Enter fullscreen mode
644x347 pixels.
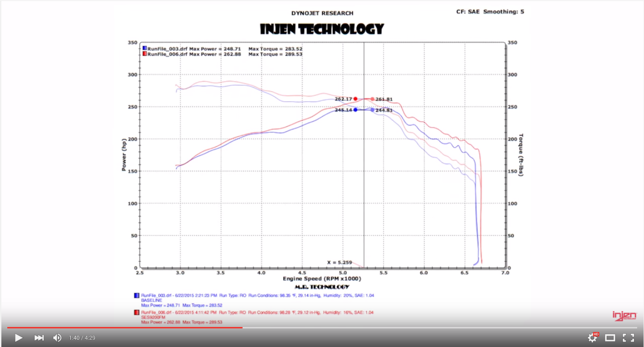click(x=628, y=337)
